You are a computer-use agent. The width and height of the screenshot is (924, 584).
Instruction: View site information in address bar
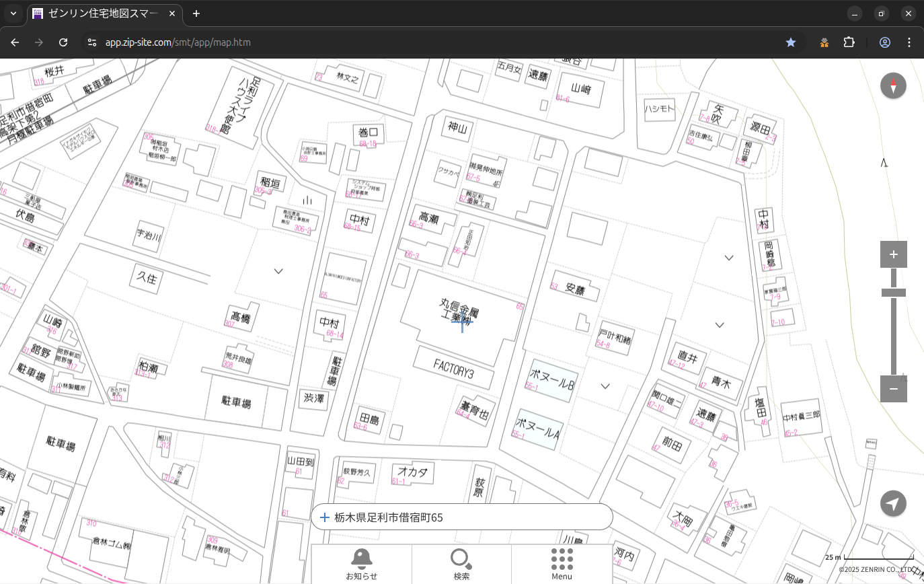tap(92, 42)
